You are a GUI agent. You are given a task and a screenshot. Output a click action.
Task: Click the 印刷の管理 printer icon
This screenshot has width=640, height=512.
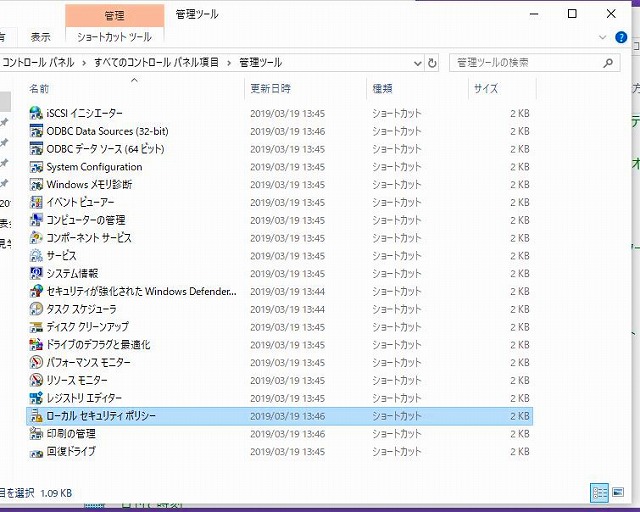click(36, 434)
